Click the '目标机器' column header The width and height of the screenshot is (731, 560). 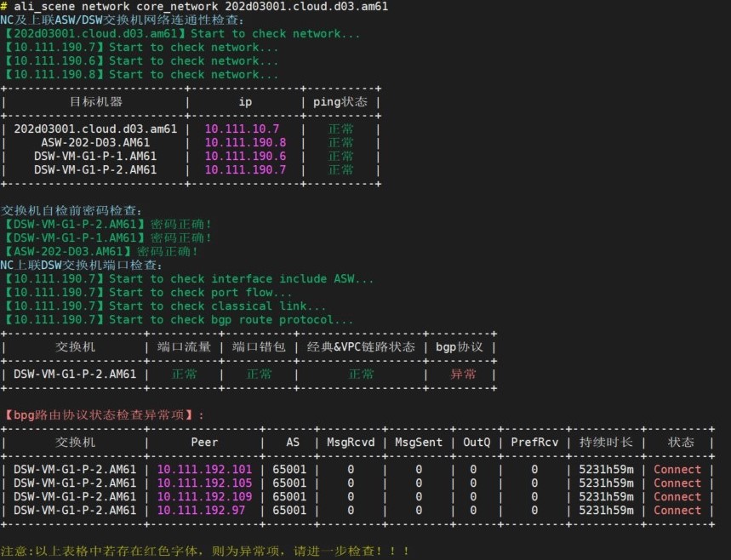[95, 101]
